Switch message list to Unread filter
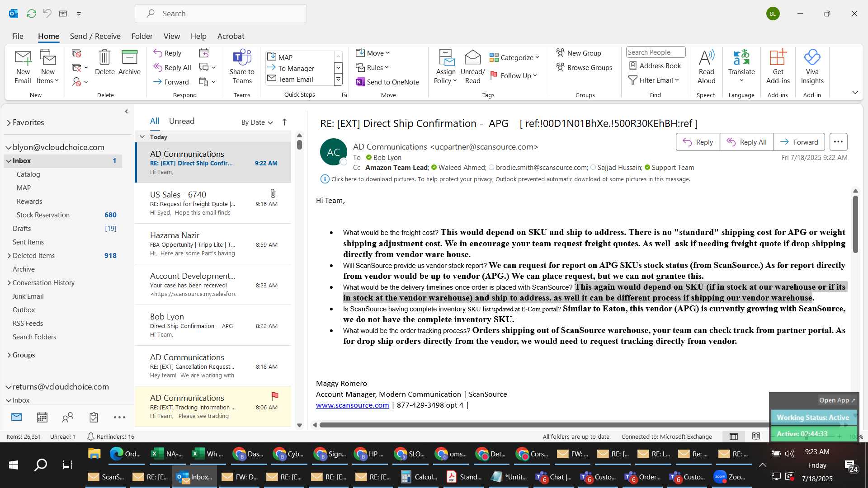This screenshot has width=868, height=488. (x=182, y=121)
